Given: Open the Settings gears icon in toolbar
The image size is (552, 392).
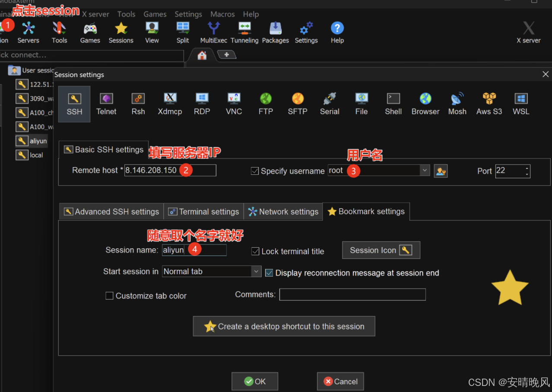Looking at the screenshot, I should (306, 33).
